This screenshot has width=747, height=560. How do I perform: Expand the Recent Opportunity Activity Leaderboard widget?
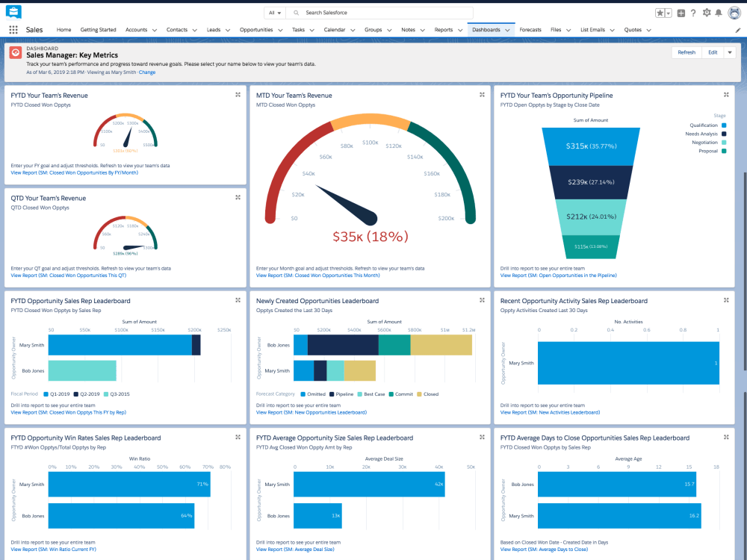click(726, 300)
